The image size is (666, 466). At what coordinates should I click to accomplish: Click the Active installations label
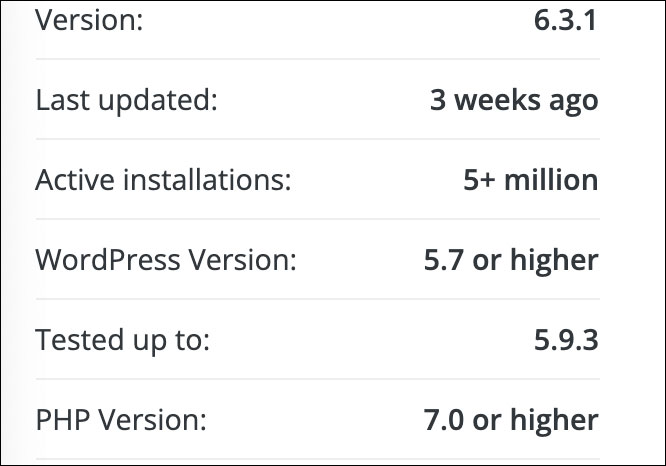click(x=163, y=180)
